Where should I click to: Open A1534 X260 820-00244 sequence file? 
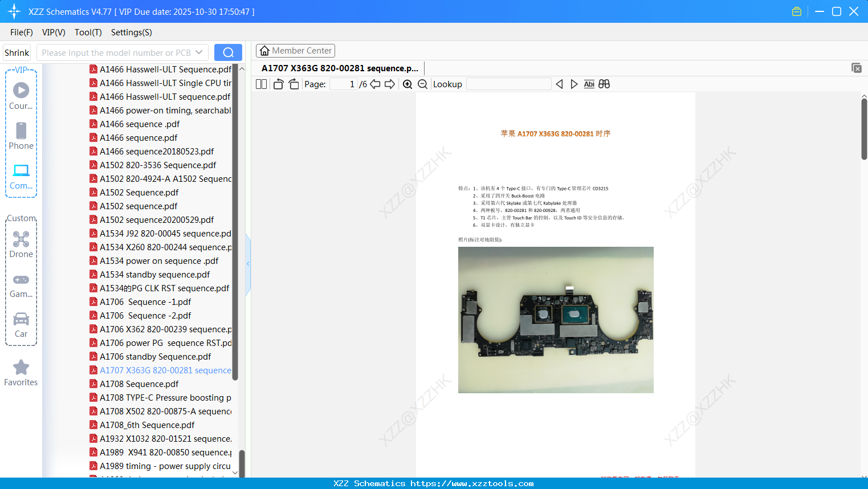click(x=161, y=247)
